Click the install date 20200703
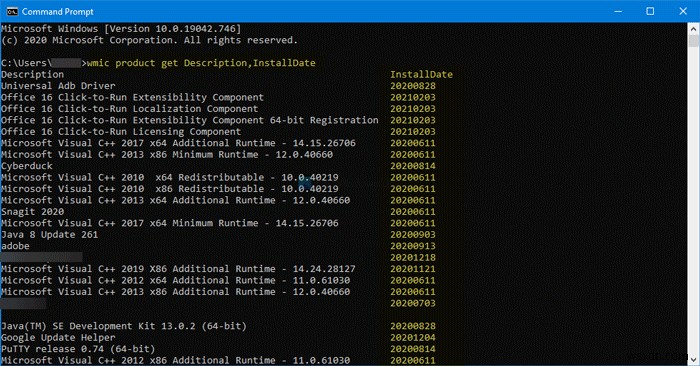This screenshot has width=700, height=366. 413,304
